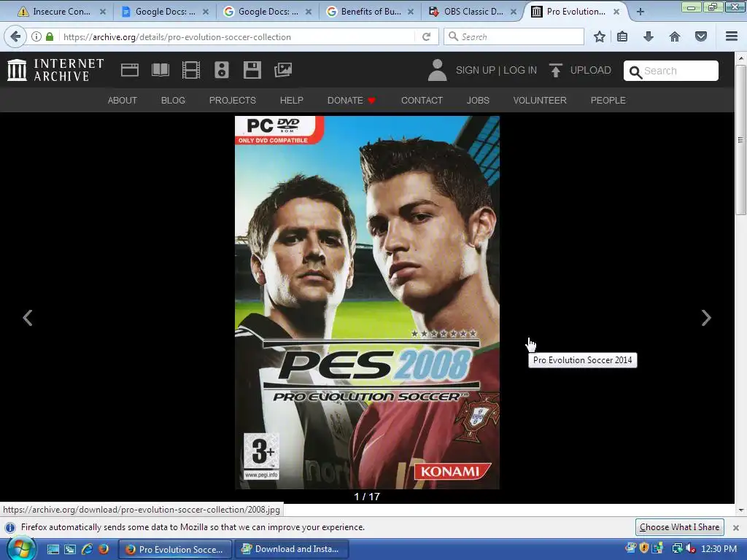Open a new browser tab

[x=640, y=12]
